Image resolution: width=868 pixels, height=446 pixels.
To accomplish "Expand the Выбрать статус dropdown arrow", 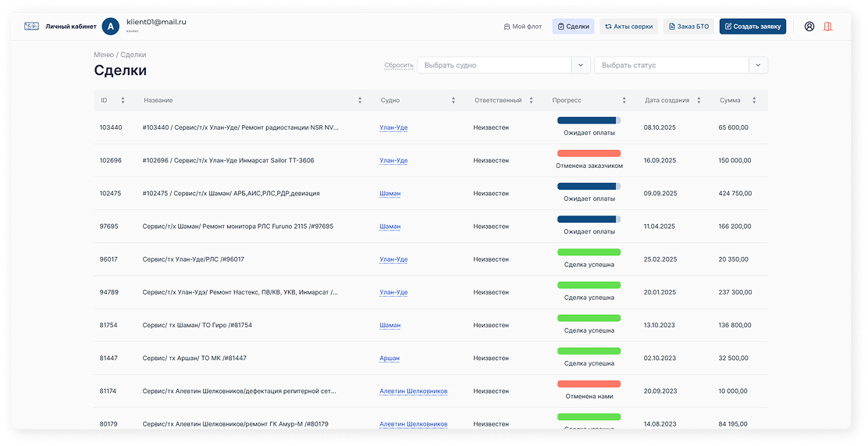I will click(758, 66).
